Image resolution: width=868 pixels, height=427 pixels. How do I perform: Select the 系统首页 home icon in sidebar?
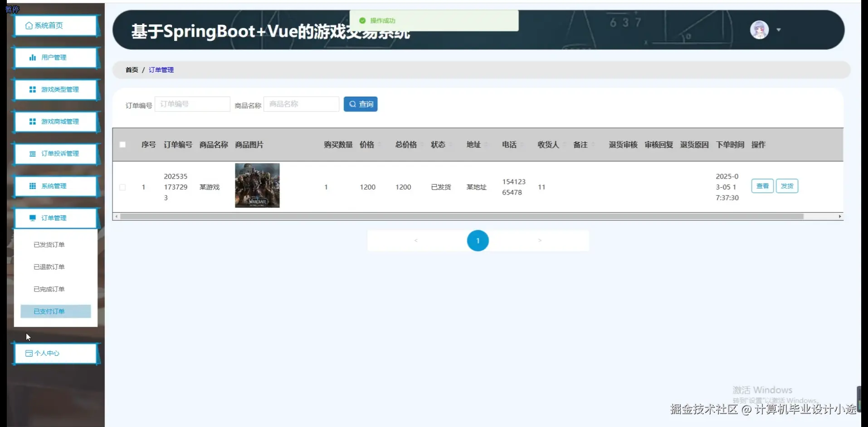click(29, 25)
